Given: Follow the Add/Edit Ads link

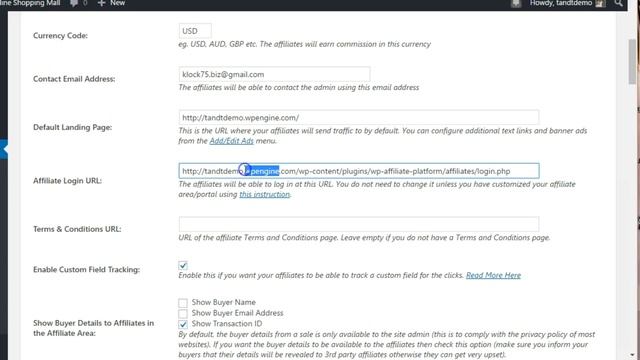Looking at the screenshot, I should [231, 141].
